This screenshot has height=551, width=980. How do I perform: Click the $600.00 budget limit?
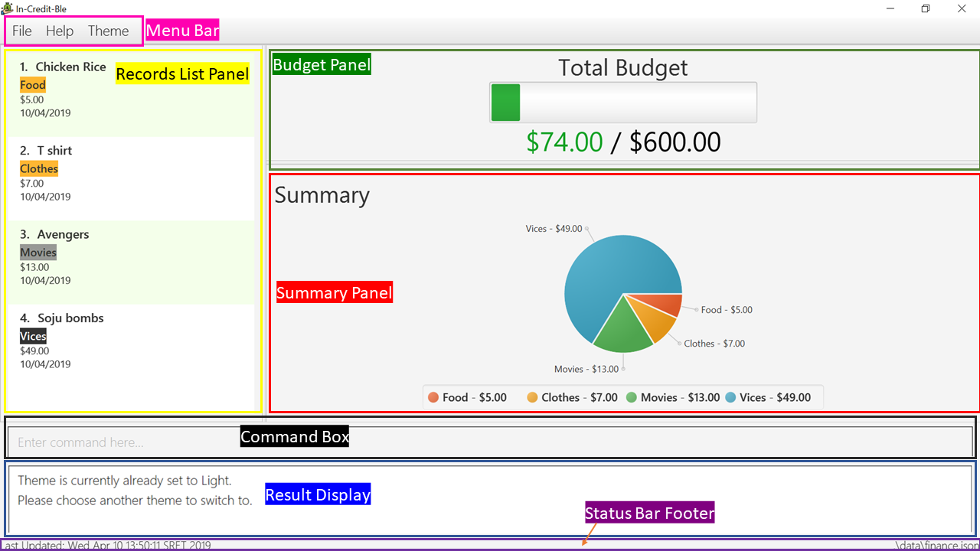coord(675,142)
